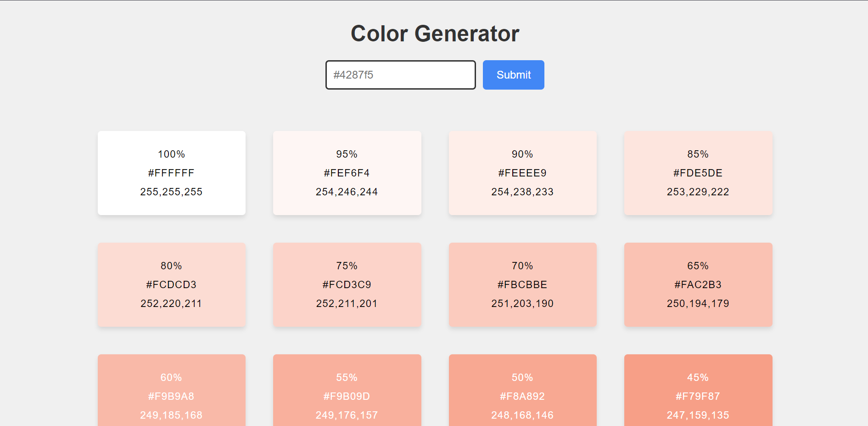This screenshot has width=868, height=426.
Task: Pick the 90% #FEEEE9 color card
Action: [523, 173]
